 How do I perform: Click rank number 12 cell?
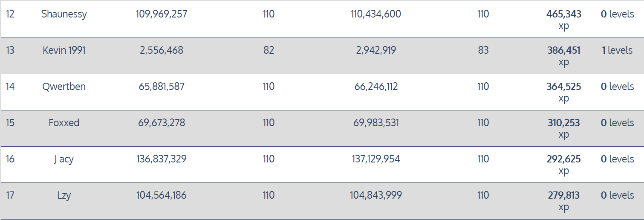(x=10, y=14)
